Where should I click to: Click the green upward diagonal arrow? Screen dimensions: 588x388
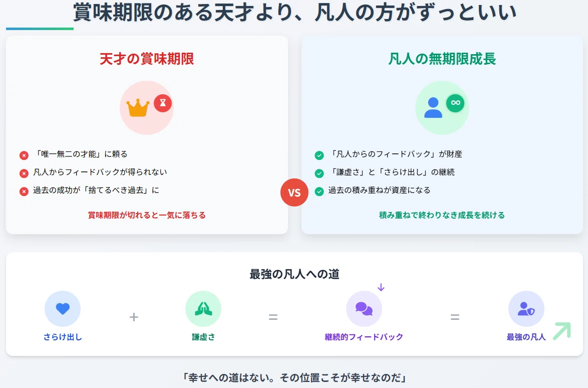[562, 330]
